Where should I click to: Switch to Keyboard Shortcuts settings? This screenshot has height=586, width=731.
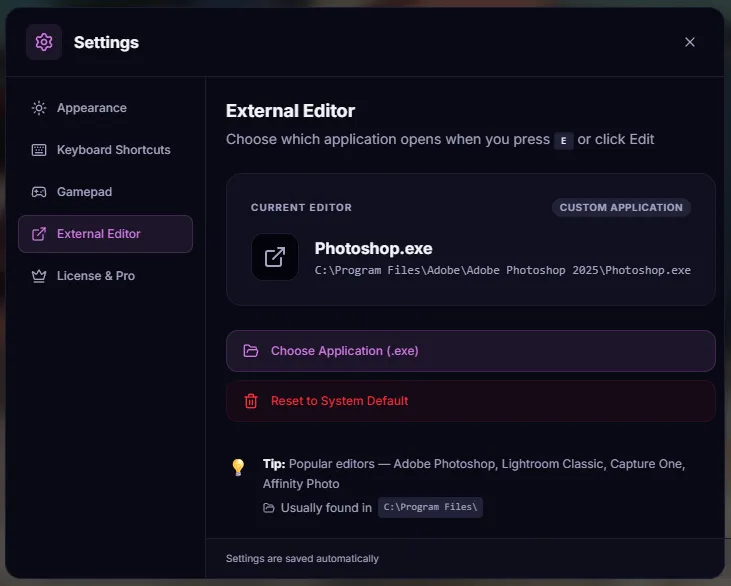(x=105, y=150)
